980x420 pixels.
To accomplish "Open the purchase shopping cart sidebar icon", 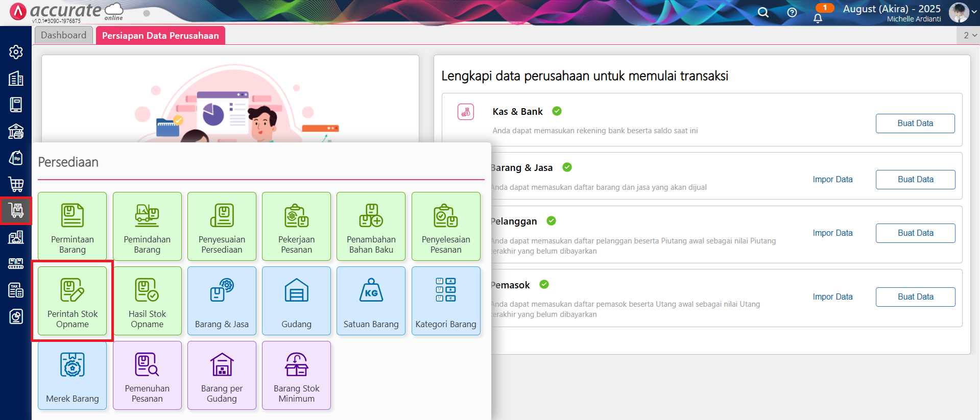I will coord(16,184).
